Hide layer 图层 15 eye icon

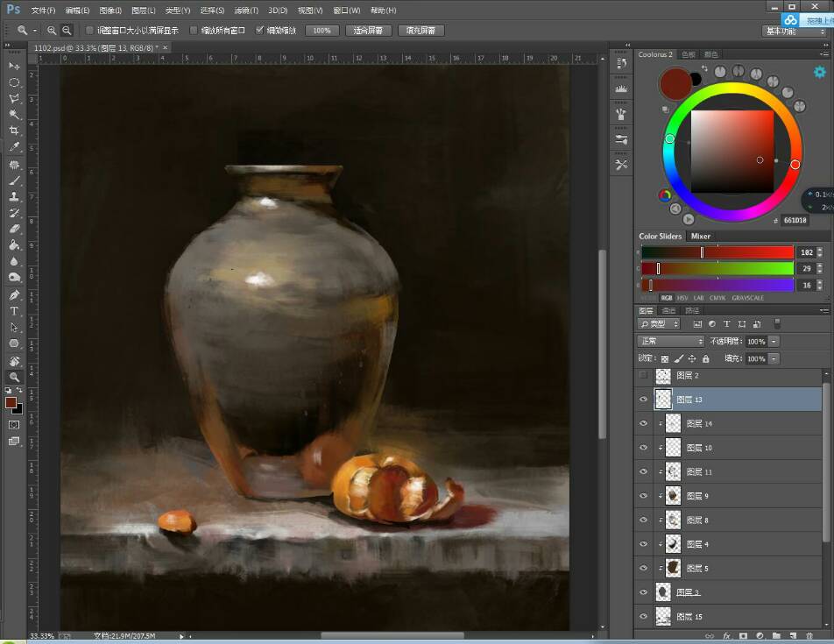[x=644, y=616]
